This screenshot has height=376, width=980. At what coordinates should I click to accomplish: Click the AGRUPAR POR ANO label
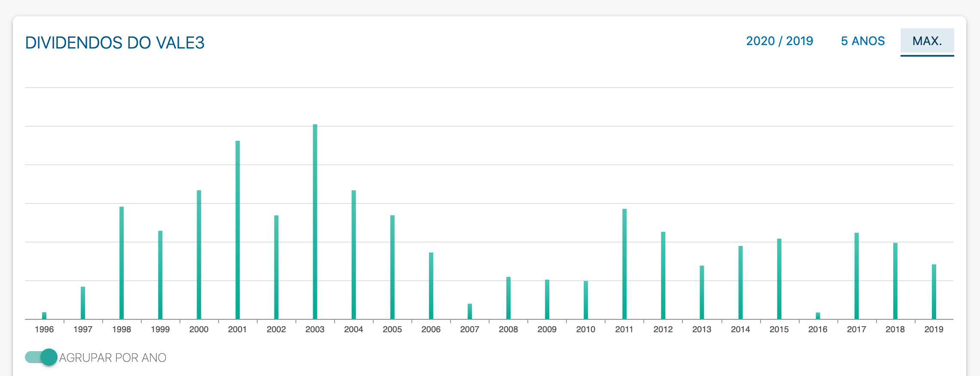(113, 358)
